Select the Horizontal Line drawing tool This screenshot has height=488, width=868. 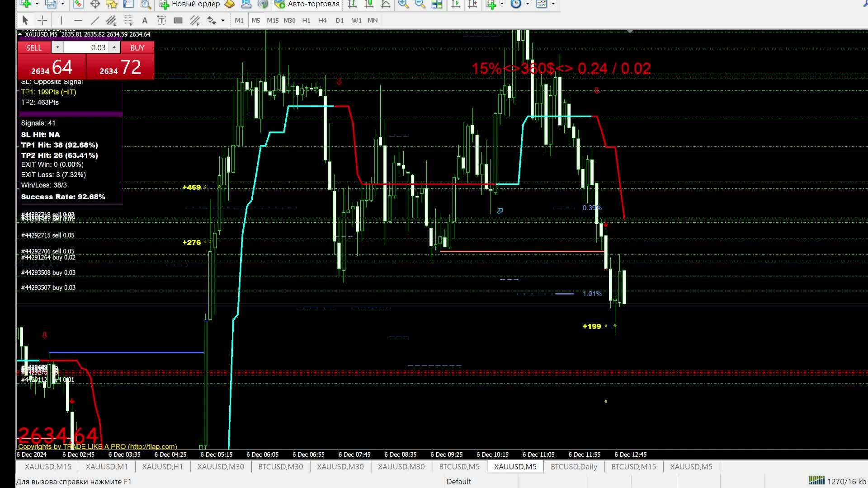pyautogui.click(x=78, y=20)
